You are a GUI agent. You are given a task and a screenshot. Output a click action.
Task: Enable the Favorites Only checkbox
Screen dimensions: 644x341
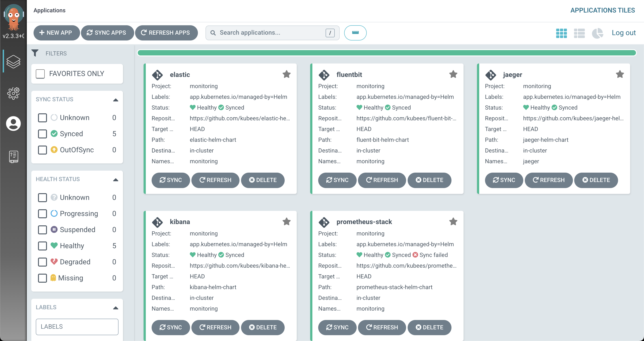pyautogui.click(x=40, y=74)
